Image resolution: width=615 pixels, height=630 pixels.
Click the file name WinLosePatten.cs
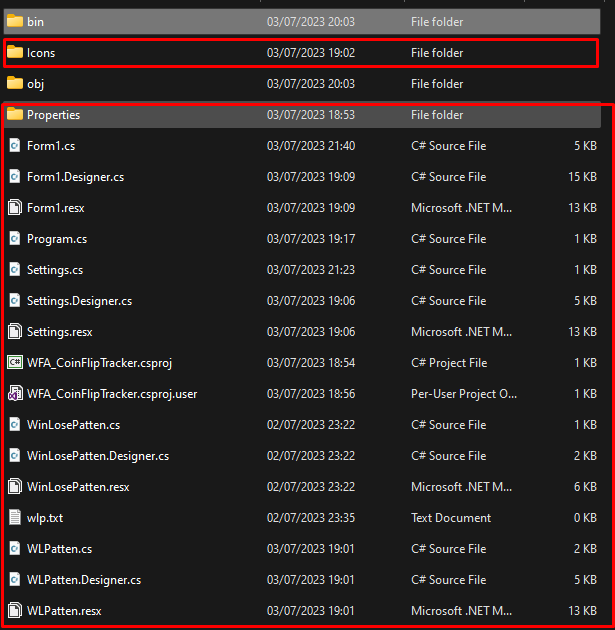pyautogui.click(x=74, y=425)
